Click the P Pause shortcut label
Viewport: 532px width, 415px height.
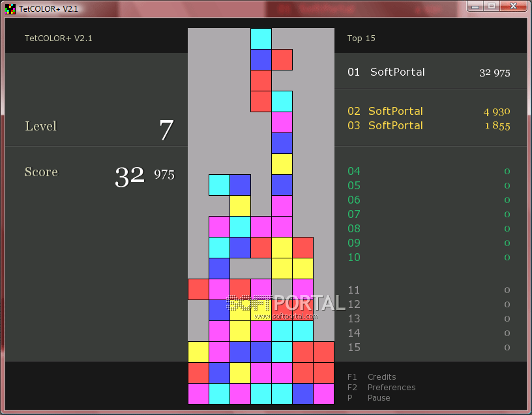coord(369,397)
